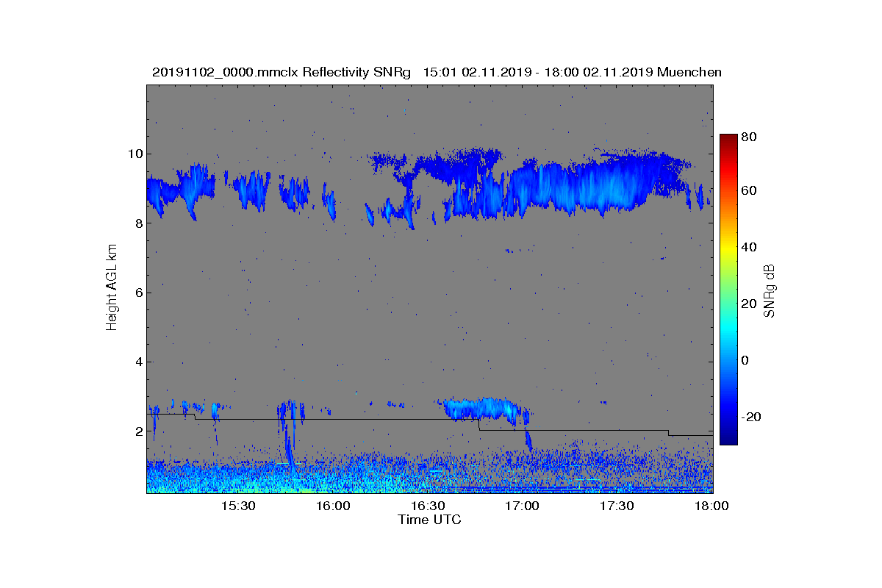Click the 18:00 time tick label
882x588 pixels.
pos(711,506)
